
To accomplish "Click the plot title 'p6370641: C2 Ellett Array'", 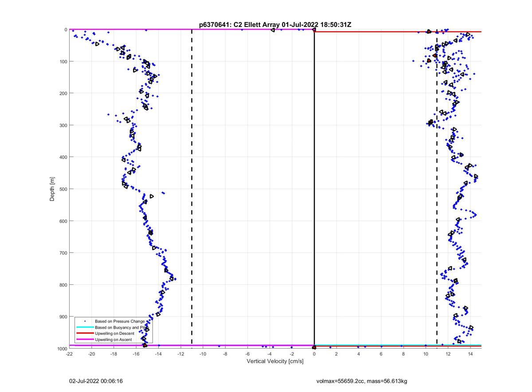I will [240, 25].
